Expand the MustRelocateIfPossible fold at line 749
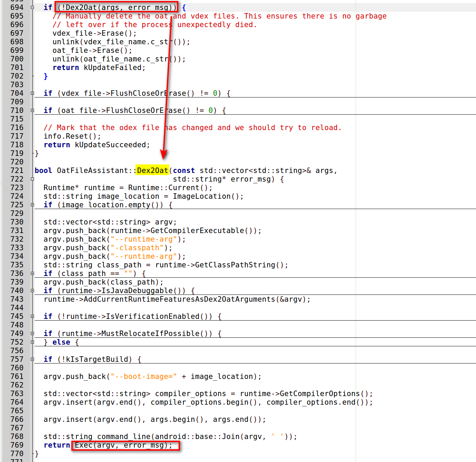Screen dimensions: 476x462 pos(33,334)
